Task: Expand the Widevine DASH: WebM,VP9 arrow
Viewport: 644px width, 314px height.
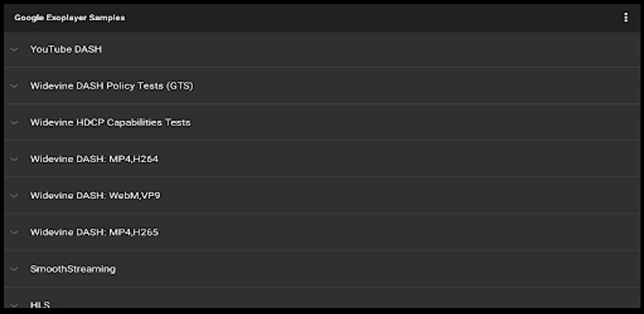Action: [x=14, y=196]
